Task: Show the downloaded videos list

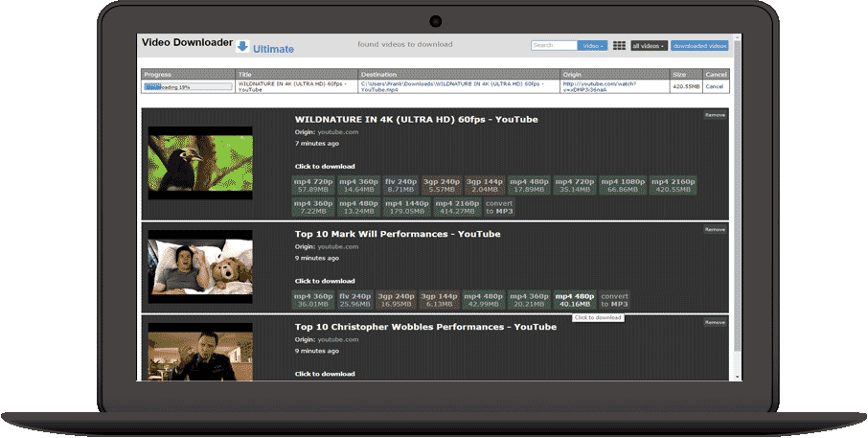Action: (699, 46)
